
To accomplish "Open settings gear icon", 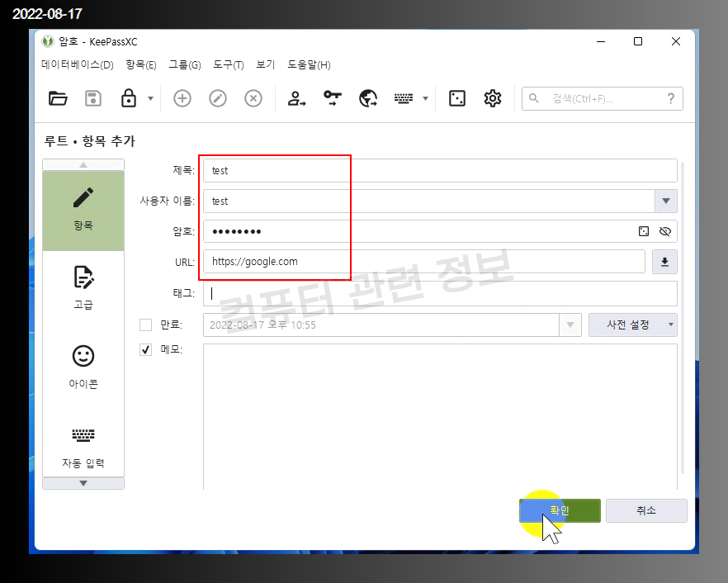I will coord(493,98).
